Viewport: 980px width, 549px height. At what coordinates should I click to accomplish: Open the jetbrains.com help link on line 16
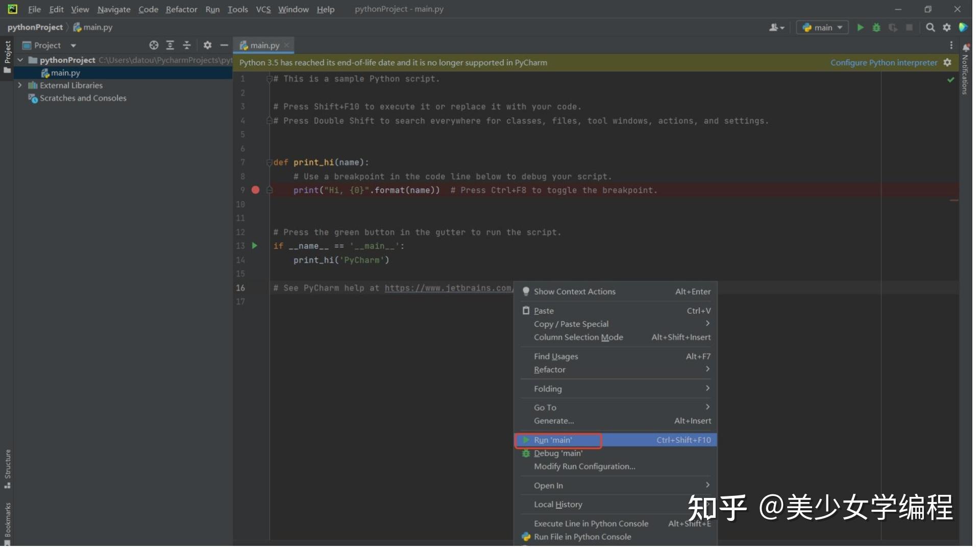pos(448,288)
